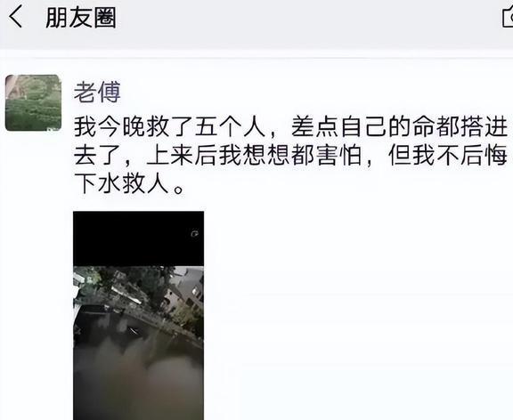Click the 朋友圈 title in header
This screenshot has width=513, height=420.
81,17
